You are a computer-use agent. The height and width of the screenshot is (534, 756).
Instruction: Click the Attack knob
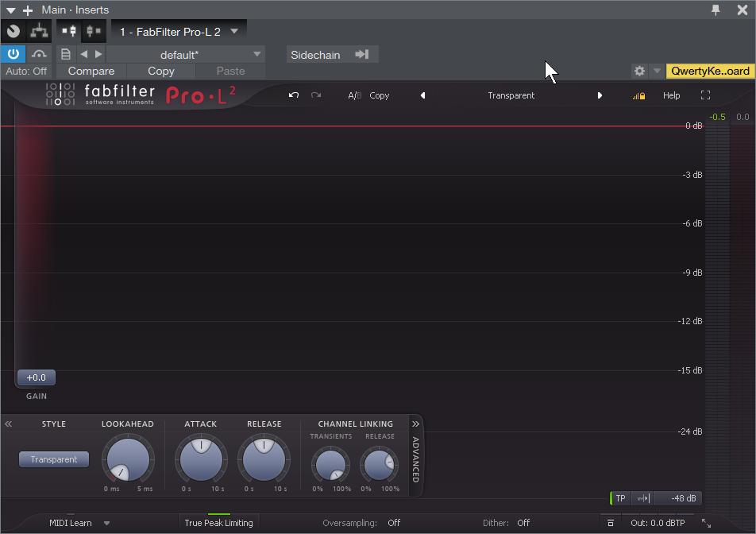tap(201, 460)
